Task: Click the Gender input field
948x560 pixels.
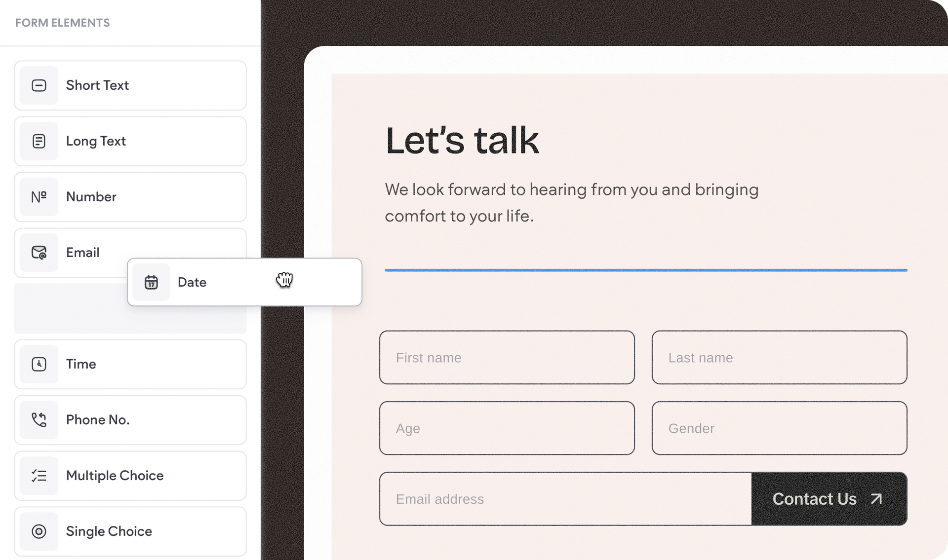Action: [779, 428]
